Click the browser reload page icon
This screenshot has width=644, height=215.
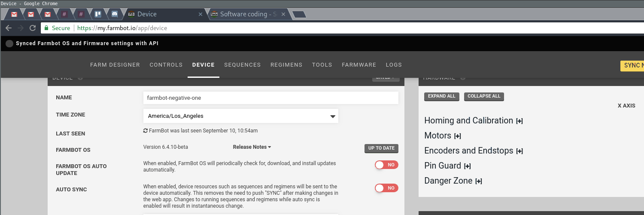[x=33, y=28]
